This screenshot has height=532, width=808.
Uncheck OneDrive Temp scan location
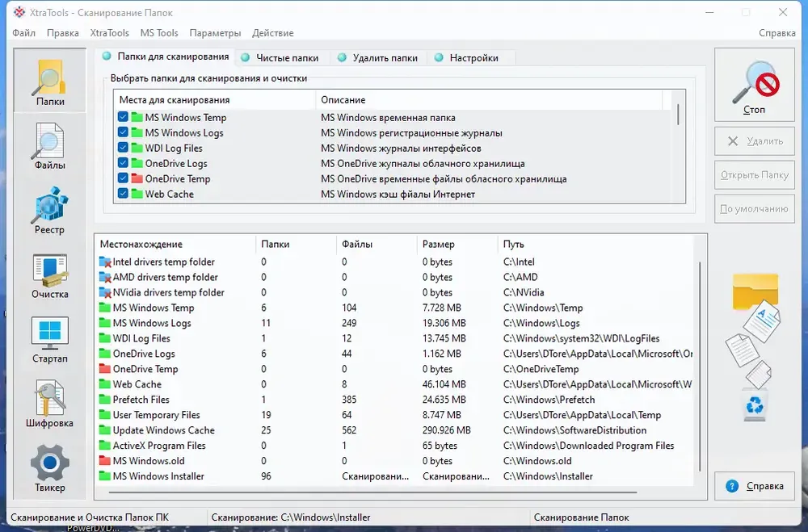(123, 178)
